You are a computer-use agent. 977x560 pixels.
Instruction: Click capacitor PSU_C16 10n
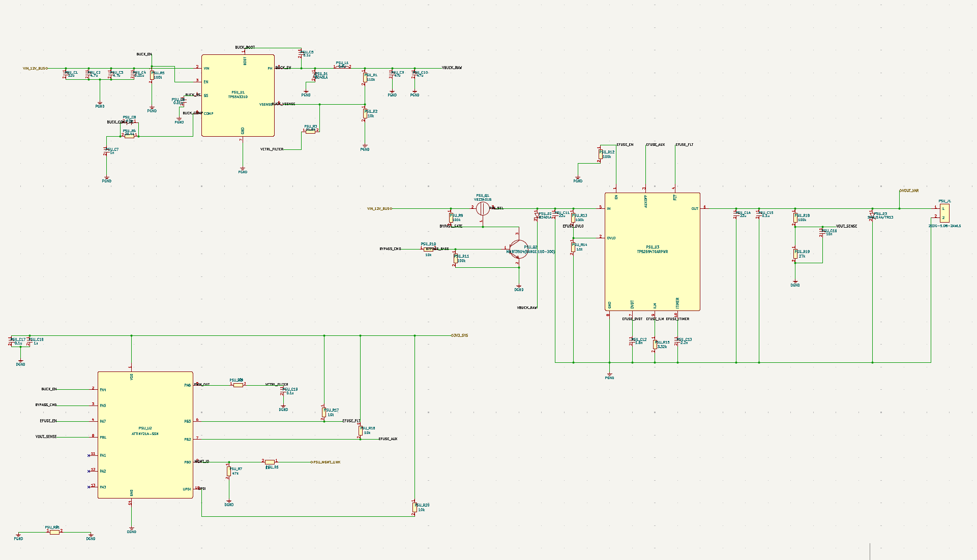point(822,232)
